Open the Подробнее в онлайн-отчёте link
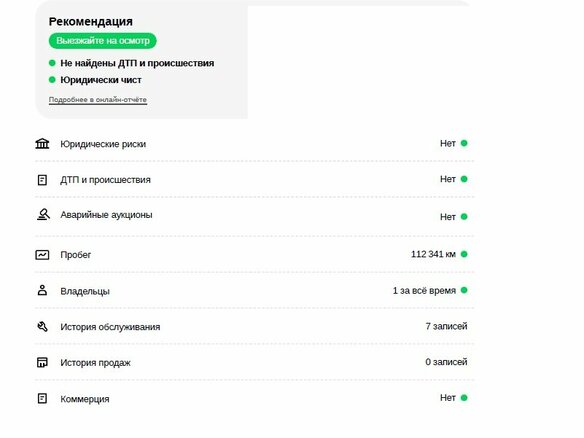Viewport: 584px width, 438px height. (98, 100)
